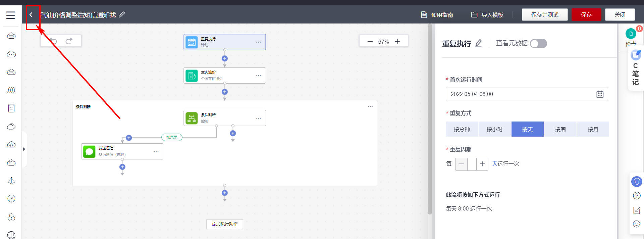
Task: Select the 条件判断 control node icon
Action: (192, 118)
